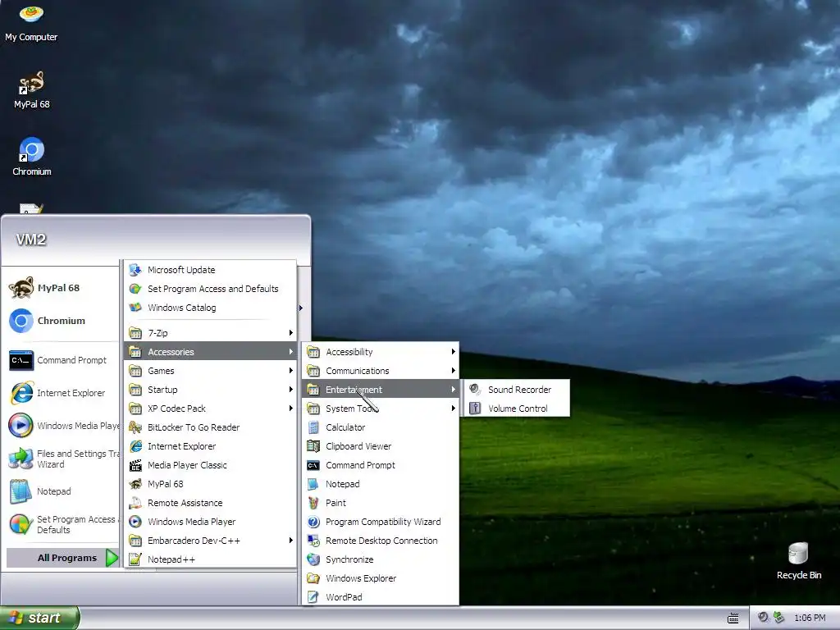Viewport: 840px width, 630px height.
Task: Click the Microsoft Update icon in All Programs
Action: [135, 270]
